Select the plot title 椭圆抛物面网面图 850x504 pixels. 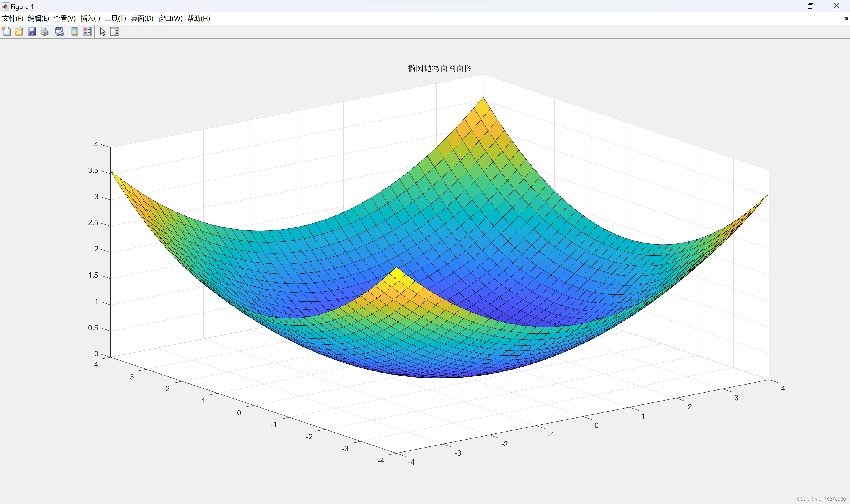coord(440,68)
